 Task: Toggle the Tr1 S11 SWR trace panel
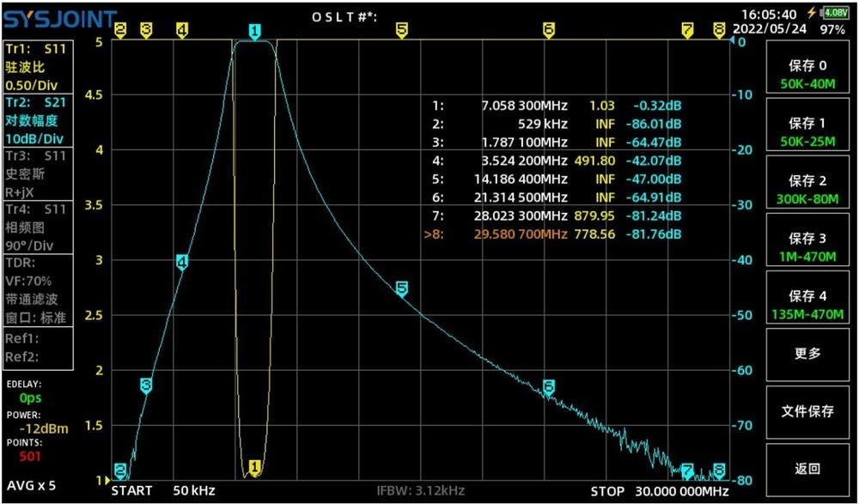click(37, 66)
